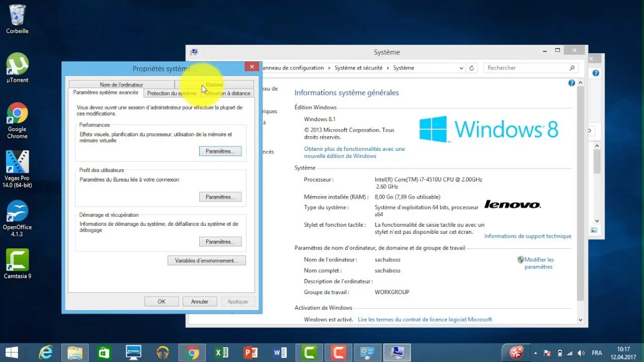Open the Windows Store taskbar icon
Viewport: 644px width, 362px height.
point(104,352)
